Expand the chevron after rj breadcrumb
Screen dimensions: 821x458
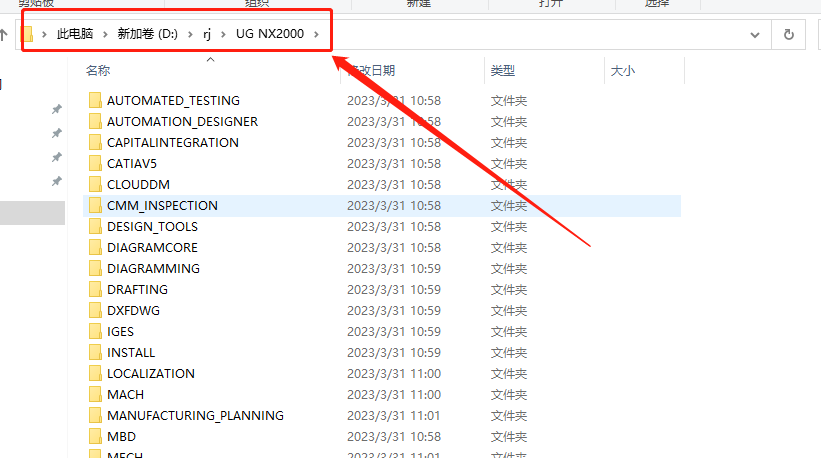pyautogui.click(x=221, y=34)
